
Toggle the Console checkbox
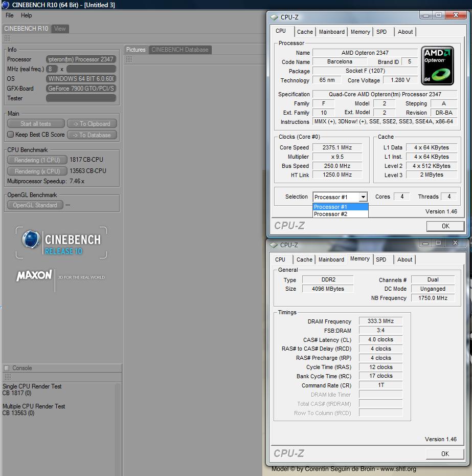pos(6,368)
